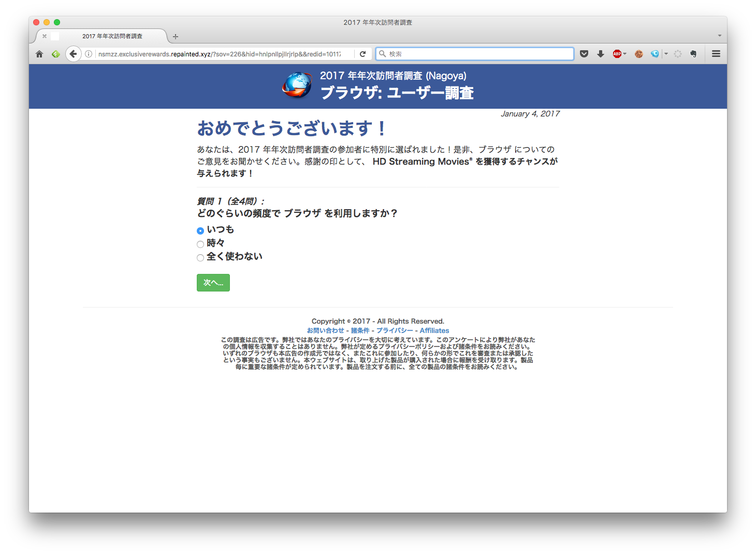Viewport: 756px width, 554px height.
Task: Select the 時々 radio option
Action: click(x=200, y=244)
